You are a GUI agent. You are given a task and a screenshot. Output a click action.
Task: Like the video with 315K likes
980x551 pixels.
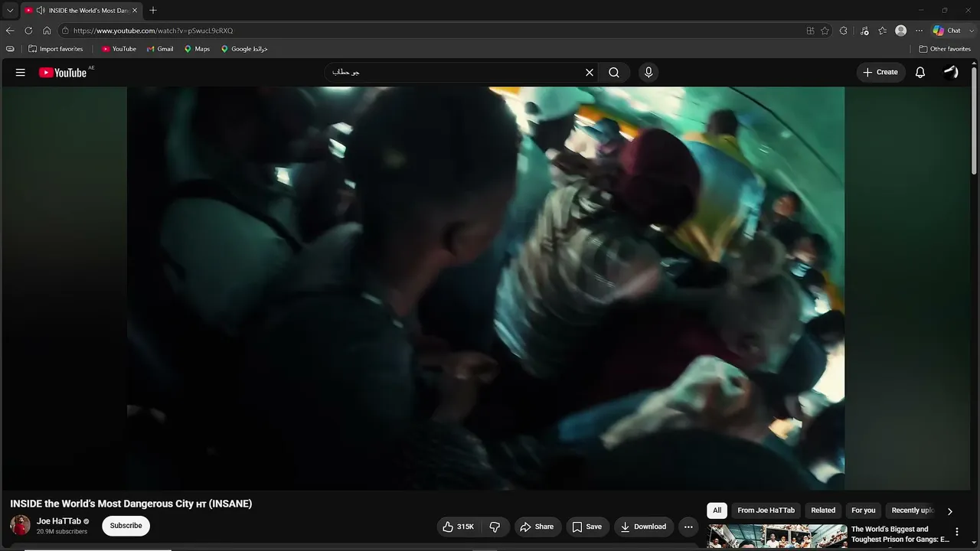(458, 527)
